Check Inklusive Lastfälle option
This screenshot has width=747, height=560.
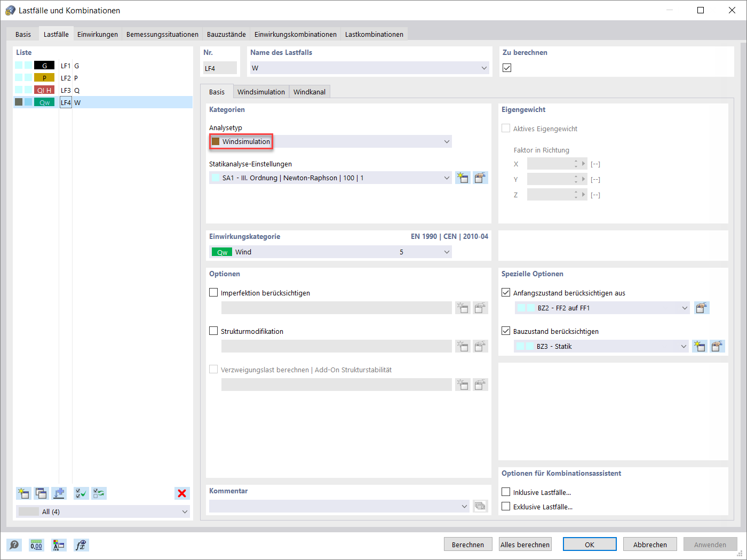pos(506,492)
